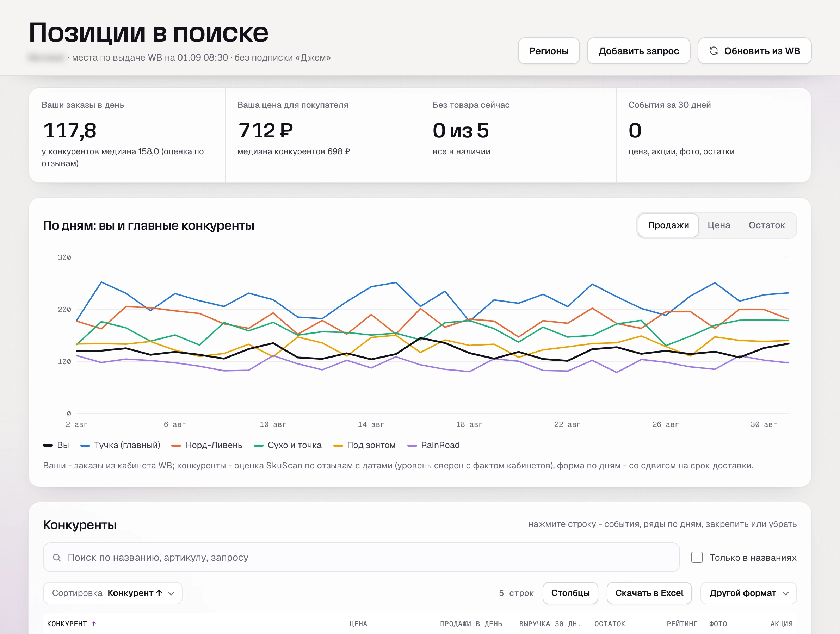
Task: Click the 5 строк row count
Action: pos(516,593)
